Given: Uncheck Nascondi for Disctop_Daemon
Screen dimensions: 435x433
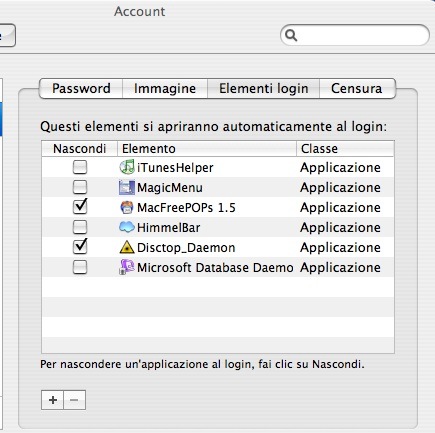Looking at the screenshot, I should pyautogui.click(x=80, y=247).
